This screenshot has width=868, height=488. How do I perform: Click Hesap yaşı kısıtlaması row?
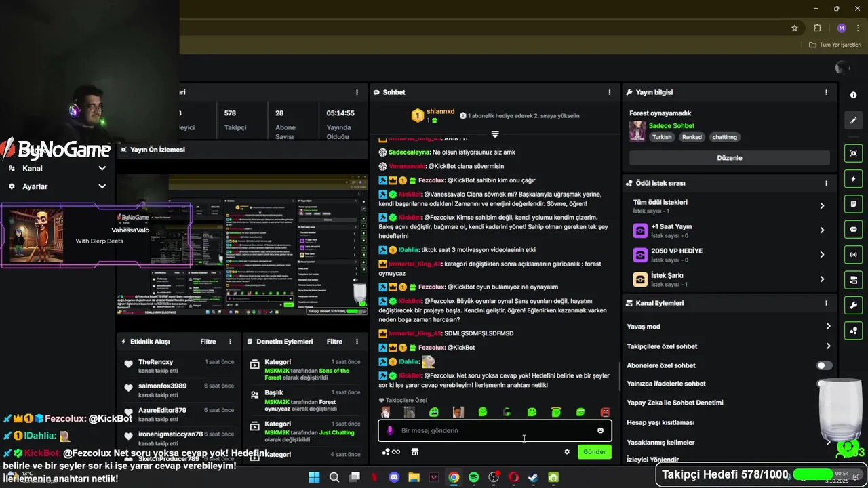tap(730, 422)
